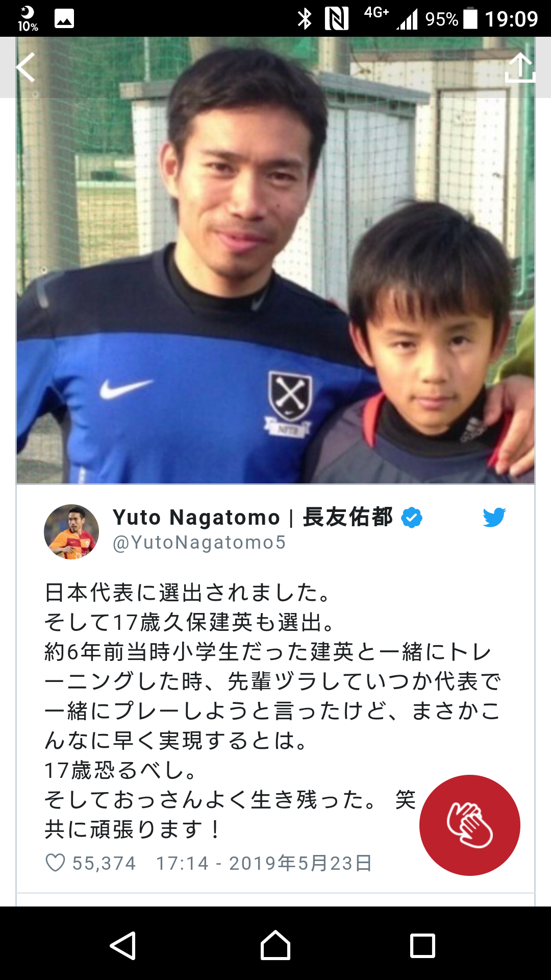Tap the blue verified badge
The width and height of the screenshot is (551, 980).
point(412,518)
